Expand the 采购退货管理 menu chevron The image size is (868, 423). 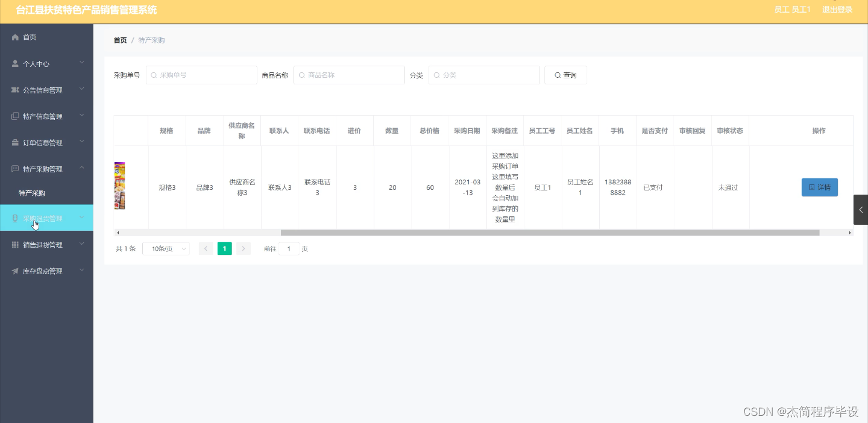(82, 218)
